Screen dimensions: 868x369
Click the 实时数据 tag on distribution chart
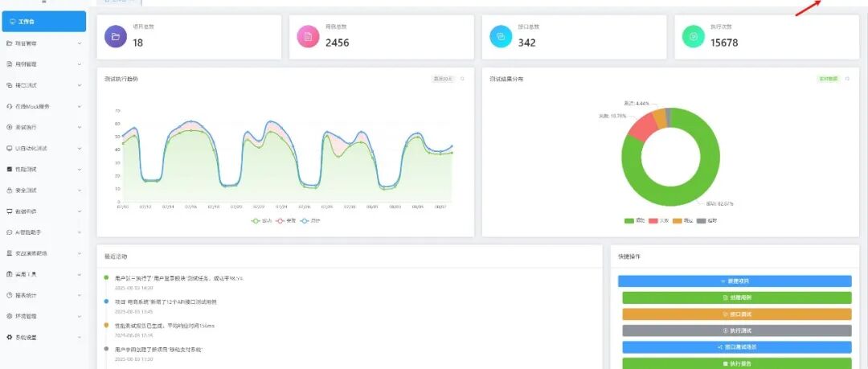[x=828, y=80]
